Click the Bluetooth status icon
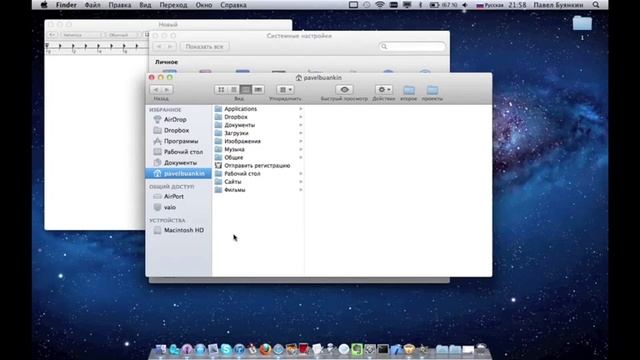640x360 pixels. tap(420, 5)
